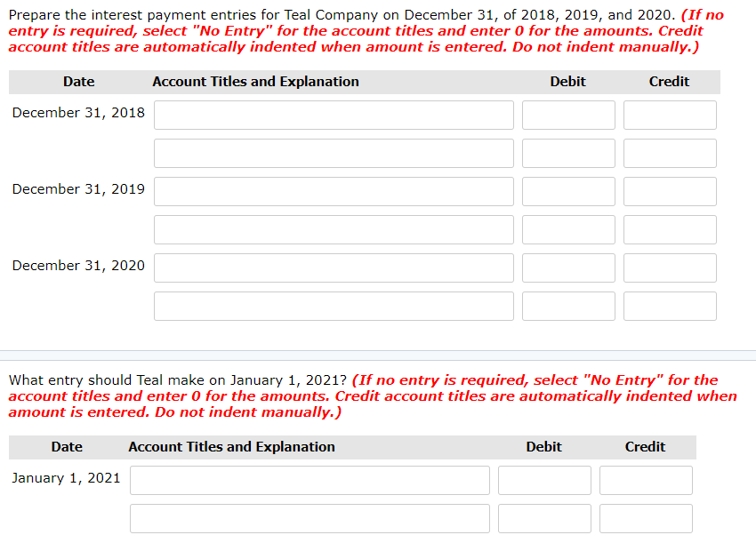756x551 pixels.
Task: Click the Debit field on the second 2018 row
Action: [567, 152]
